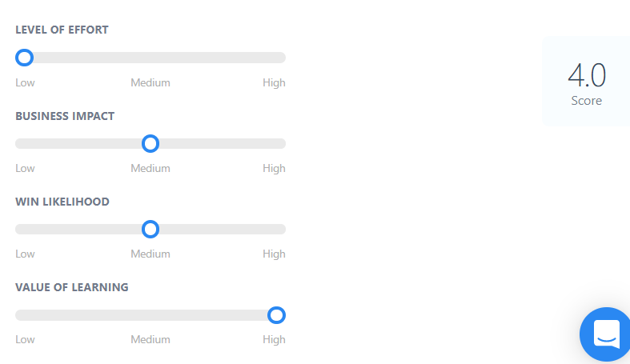
Task: Click the Win Likelihood slider handle
Action: point(150,230)
